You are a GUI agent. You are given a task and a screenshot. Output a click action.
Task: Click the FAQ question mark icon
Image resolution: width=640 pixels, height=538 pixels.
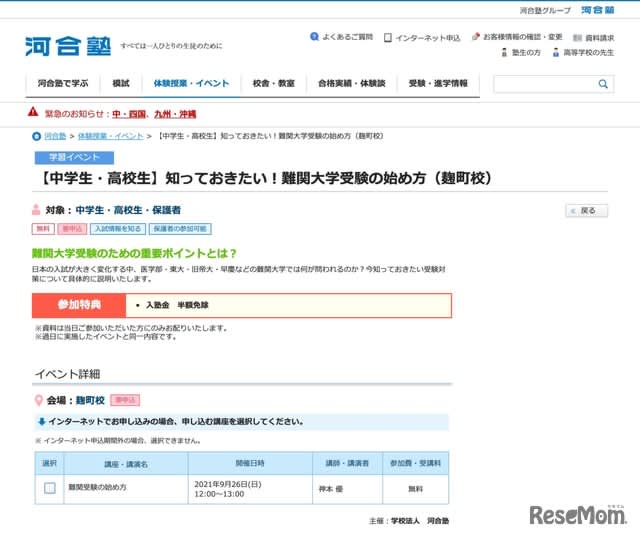pos(314,37)
